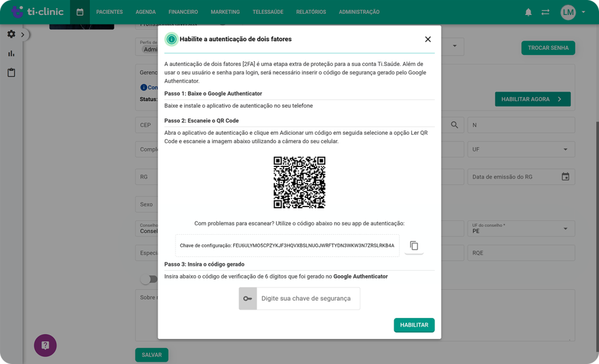Expand the profiles dropdown arrow
The height and width of the screenshot is (364, 599).
[455, 46]
